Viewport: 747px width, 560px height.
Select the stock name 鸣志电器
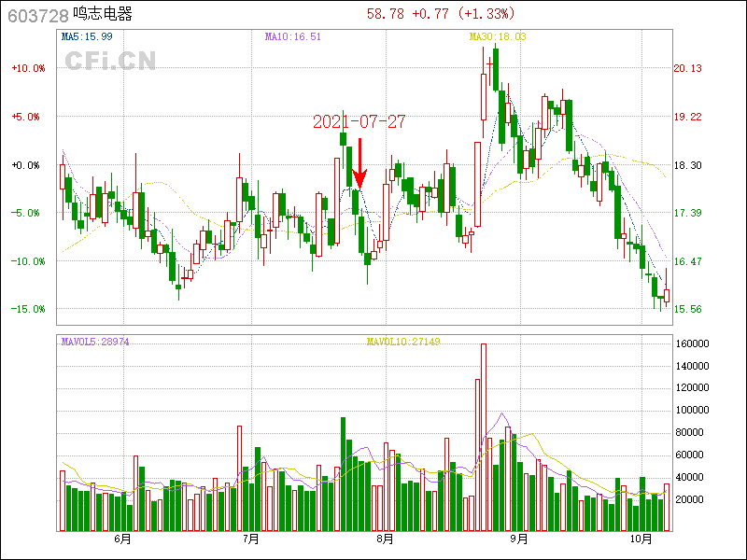[103, 14]
